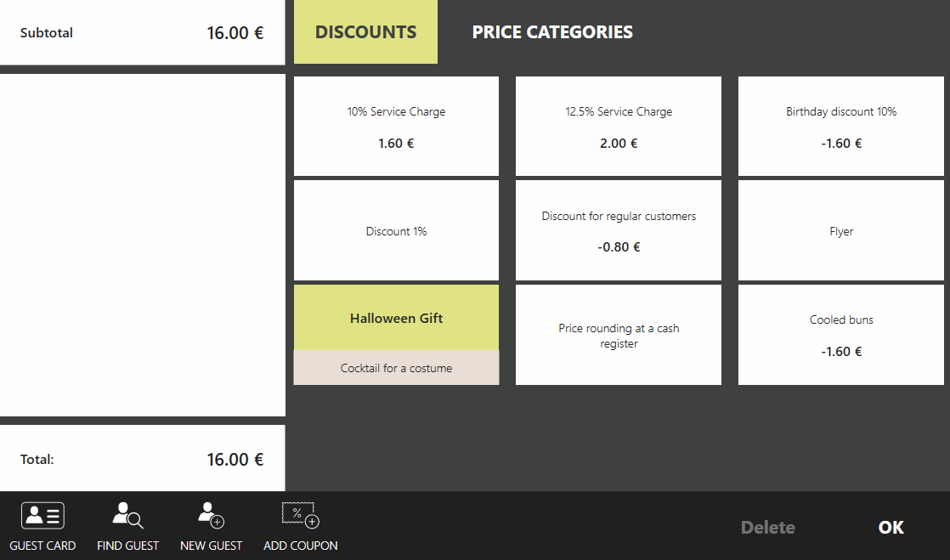Click the Cocktail for a costume option
This screenshot has height=560, width=950.
396,368
